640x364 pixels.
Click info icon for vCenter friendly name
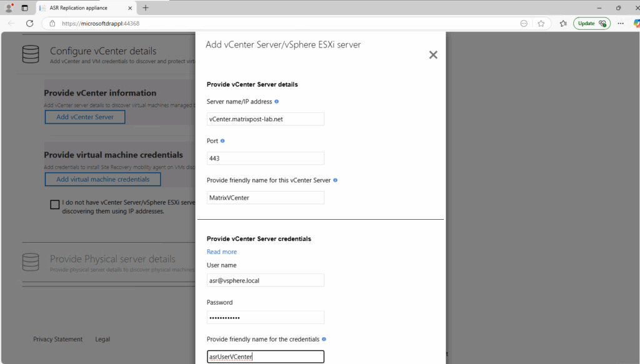pyautogui.click(x=335, y=180)
